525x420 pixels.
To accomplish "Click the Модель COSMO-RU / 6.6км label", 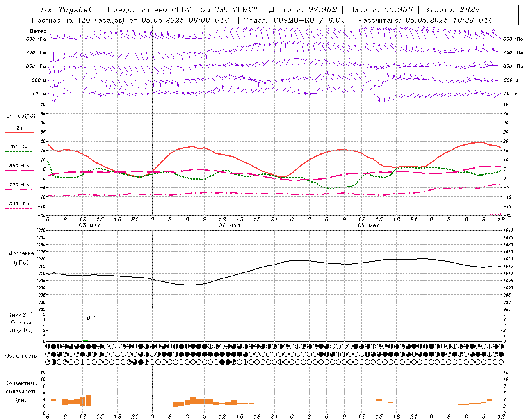I will pyautogui.click(x=295, y=20).
